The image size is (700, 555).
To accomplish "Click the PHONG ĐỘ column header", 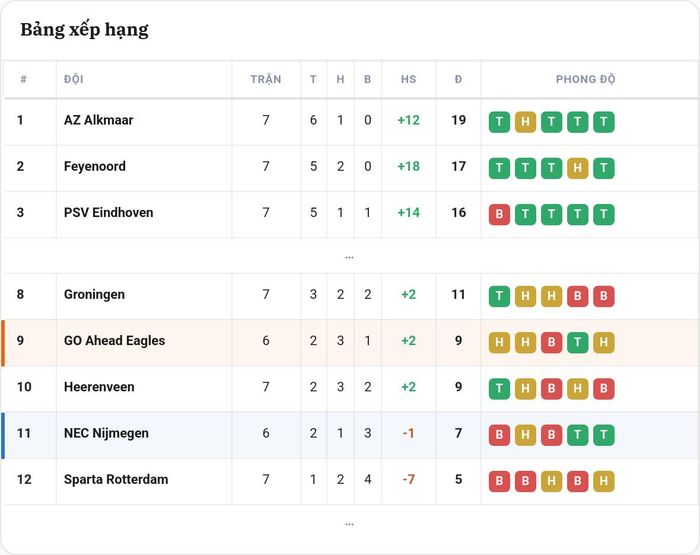I will [x=585, y=79].
